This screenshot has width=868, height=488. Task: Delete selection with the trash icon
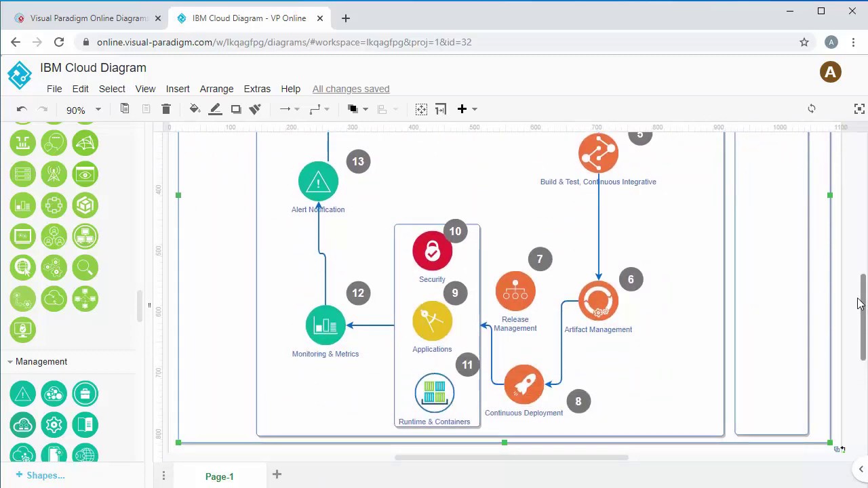(x=166, y=109)
